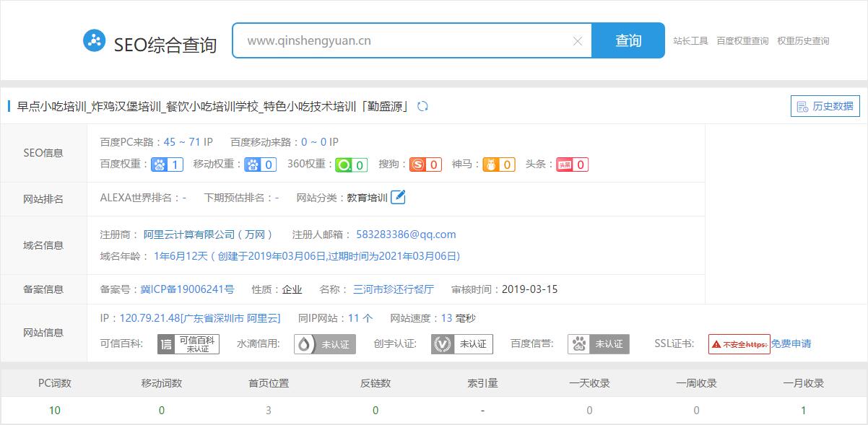Open 站长工具 menu link

[690, 41]
